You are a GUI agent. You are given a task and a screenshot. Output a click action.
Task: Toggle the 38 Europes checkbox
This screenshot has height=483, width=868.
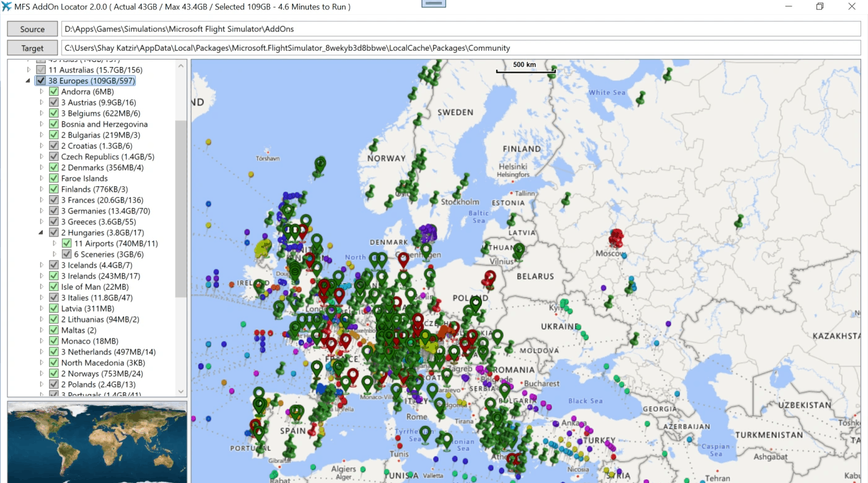pos(41,81)
